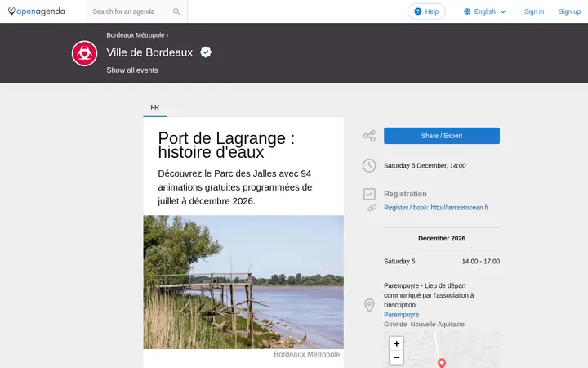Open the Ville de Bordeaux agenda title
Screen dimensions: 588x368
[x=149, y=52]
